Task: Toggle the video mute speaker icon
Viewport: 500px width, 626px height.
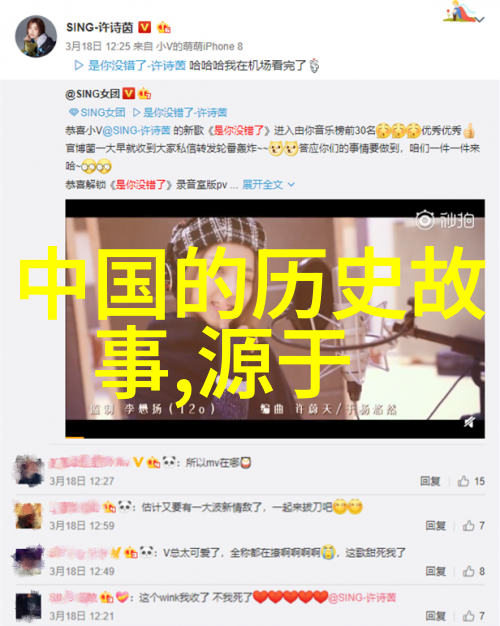Action: [x=470, y=422]
